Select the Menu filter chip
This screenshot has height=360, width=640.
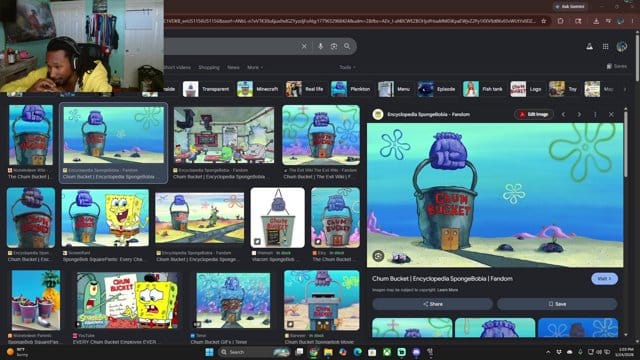pyautogui.click(x=395, y=89)
